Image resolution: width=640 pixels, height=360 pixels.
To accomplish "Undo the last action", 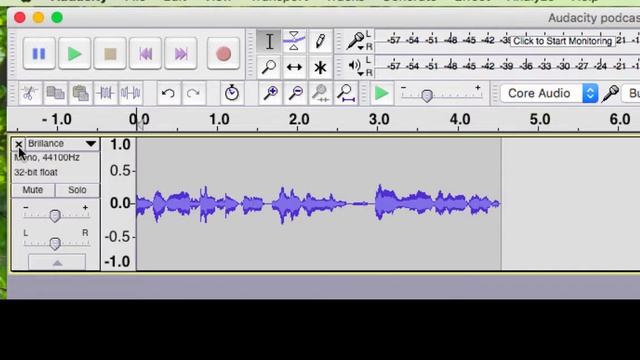I will (x=168, y=93).
